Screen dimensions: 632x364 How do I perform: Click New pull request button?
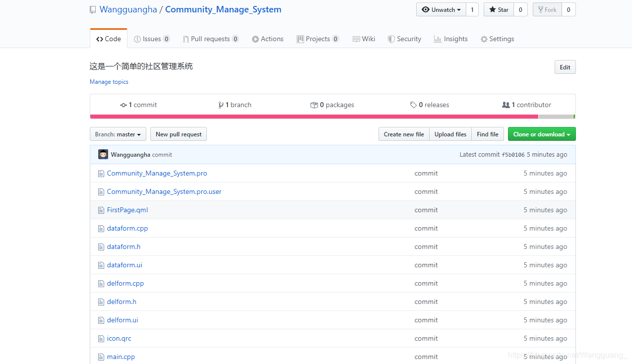179,134
